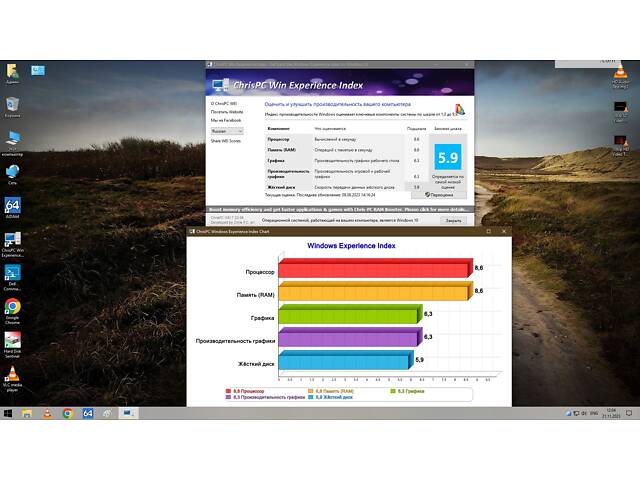This screenshot has width=640, height=480.
Task: Click the blue Жёсткий диск legend entry
Action: click(331, 397)
